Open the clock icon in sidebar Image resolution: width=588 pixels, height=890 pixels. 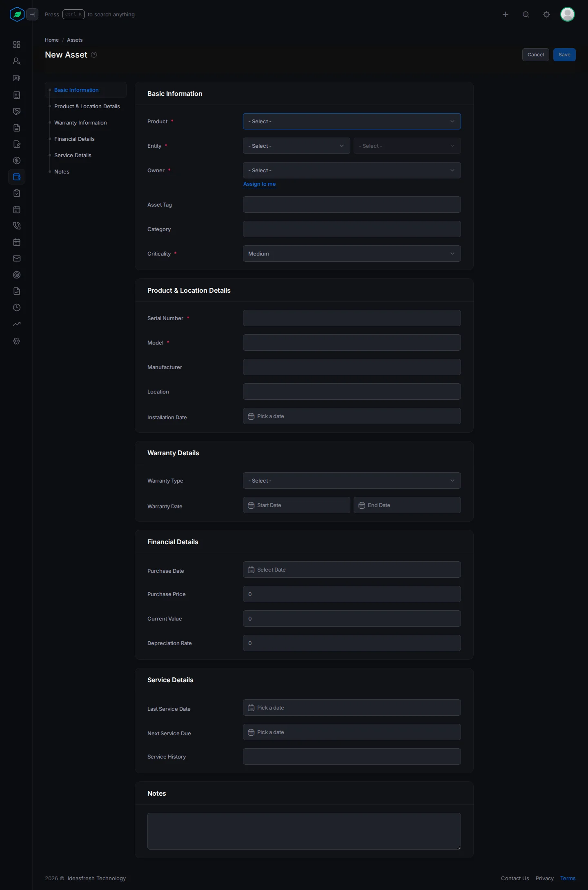coord(17,307)
